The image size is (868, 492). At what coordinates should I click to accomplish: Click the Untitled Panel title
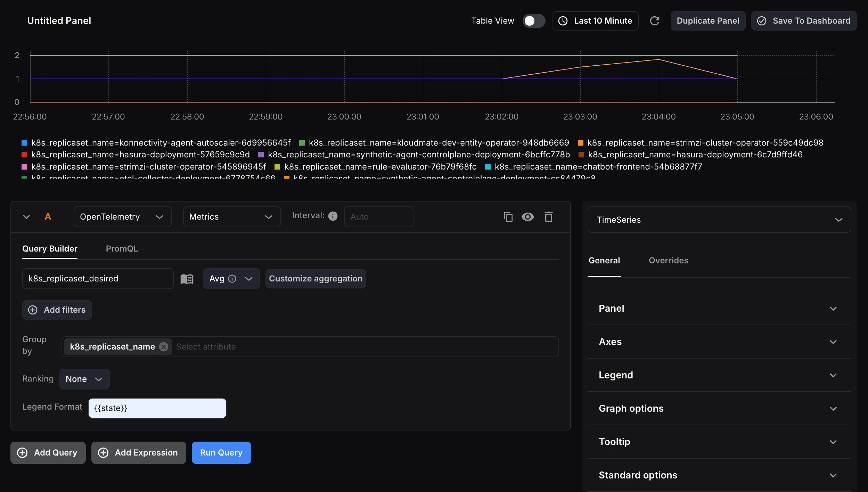(x=59, y=21)
